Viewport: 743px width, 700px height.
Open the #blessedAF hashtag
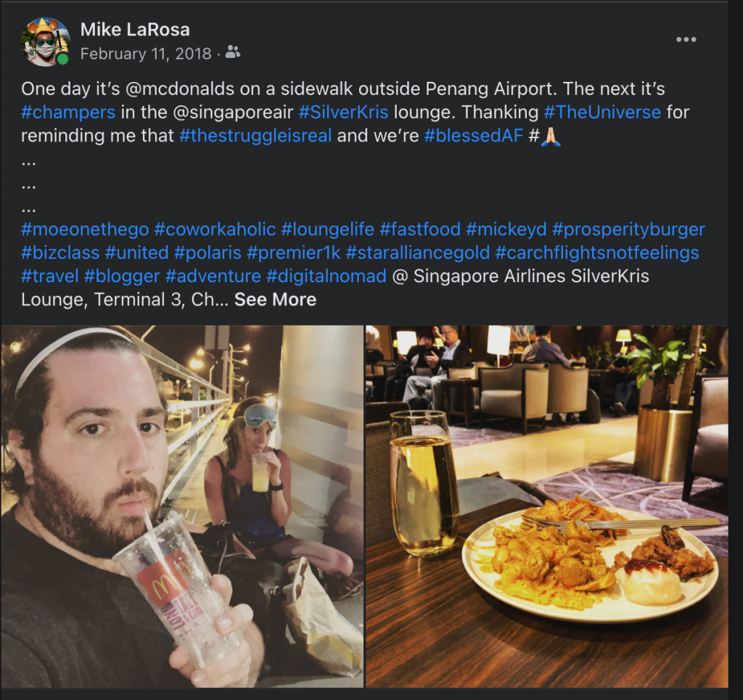click(473, 136)
